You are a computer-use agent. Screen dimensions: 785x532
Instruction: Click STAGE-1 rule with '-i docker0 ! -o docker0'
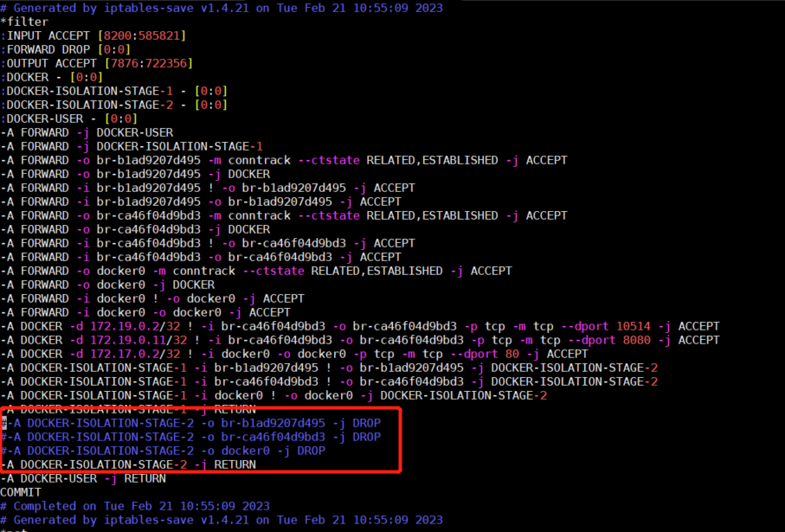click(273, 396)
